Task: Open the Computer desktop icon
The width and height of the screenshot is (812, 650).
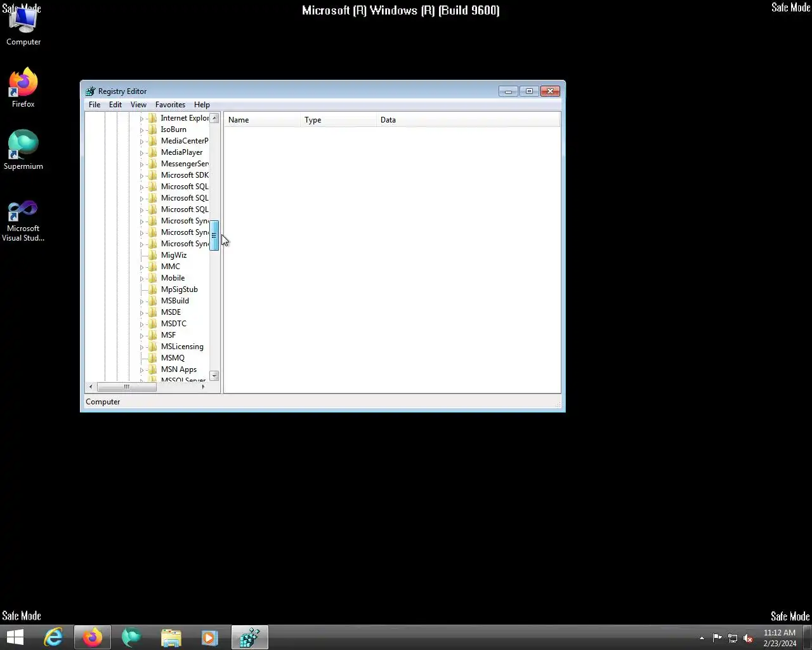Action: click(x=23, y=27)
